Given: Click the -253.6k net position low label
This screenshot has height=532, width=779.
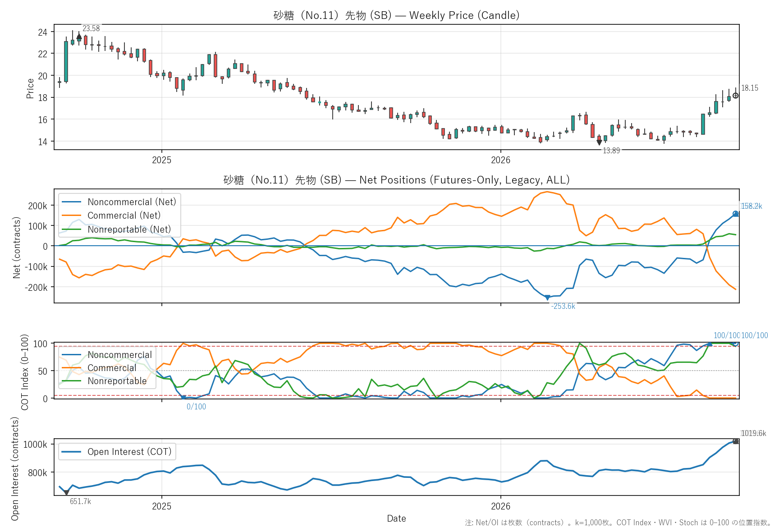Looking at the screenshot, I should click(x=563, y=306).
